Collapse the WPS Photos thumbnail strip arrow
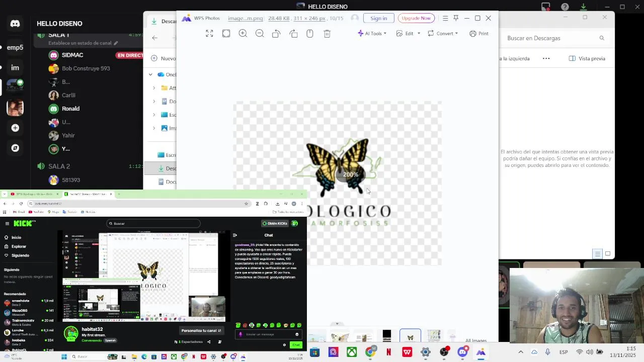This screenshot has width=644, height=362. (337, 324)
